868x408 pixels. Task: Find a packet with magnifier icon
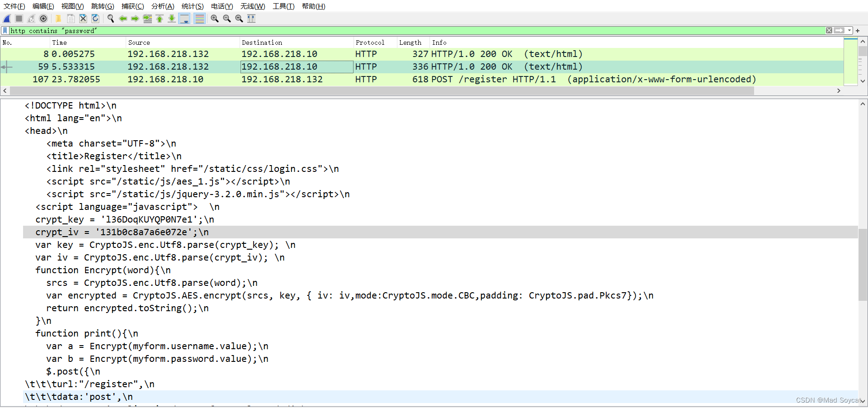pos(110,19)
